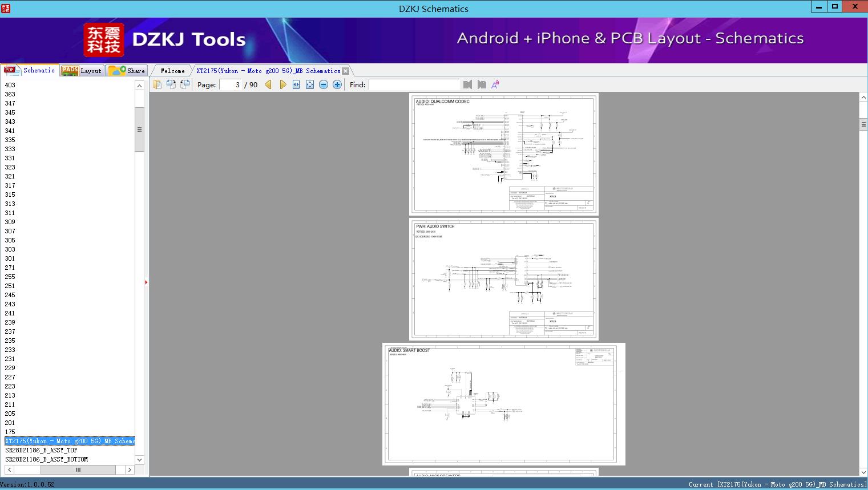Click the document viewer scrollbar thumb
Screen dimensions: 868x490
863,125
